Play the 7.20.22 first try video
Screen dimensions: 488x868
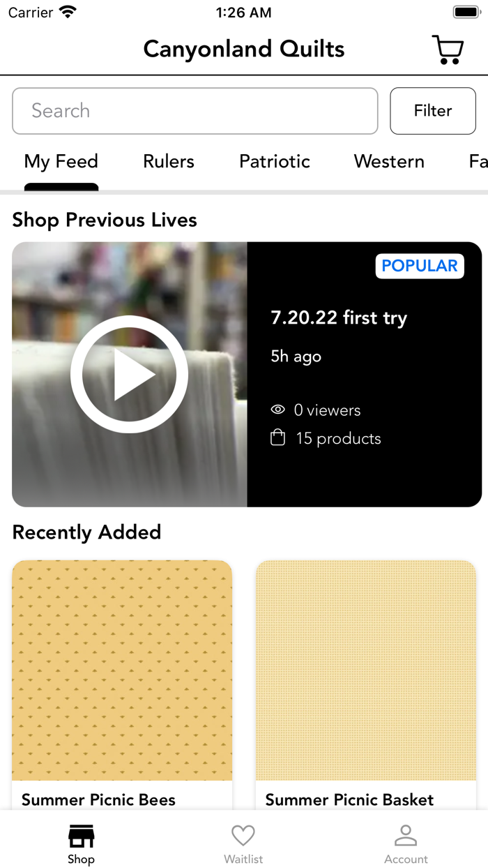[x=129, y=375]
